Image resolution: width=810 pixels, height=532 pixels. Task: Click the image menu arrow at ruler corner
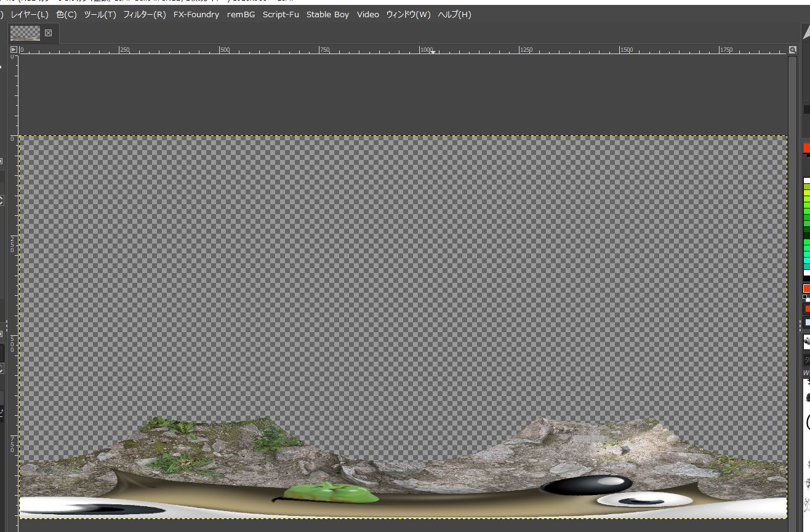pos(14,50)
